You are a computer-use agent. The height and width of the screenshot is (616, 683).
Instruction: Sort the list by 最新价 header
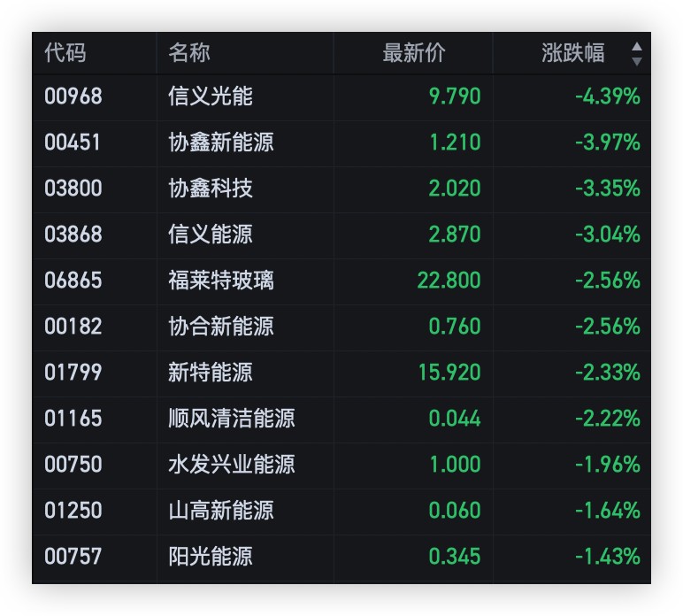click(413, 53)
